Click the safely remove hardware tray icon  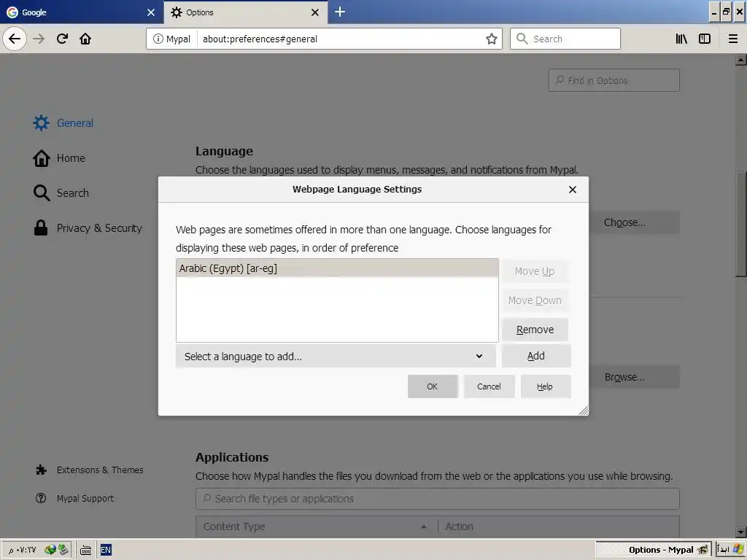tap(63, 550)
